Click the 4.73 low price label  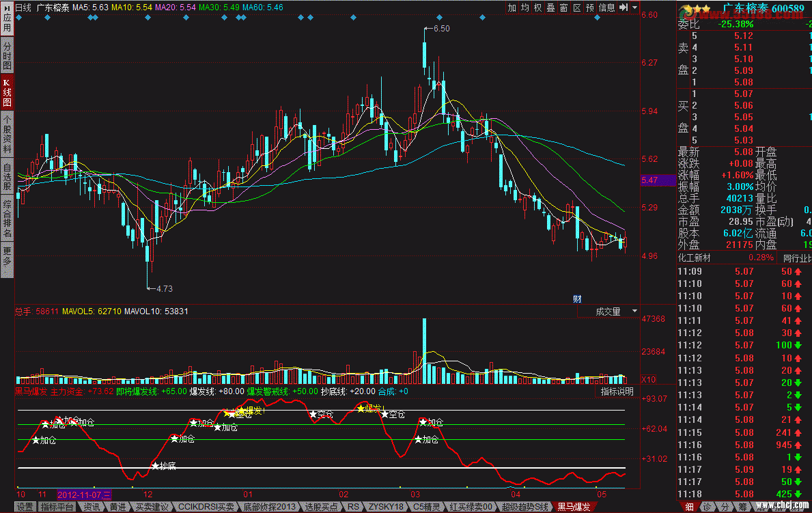point(164,289)
